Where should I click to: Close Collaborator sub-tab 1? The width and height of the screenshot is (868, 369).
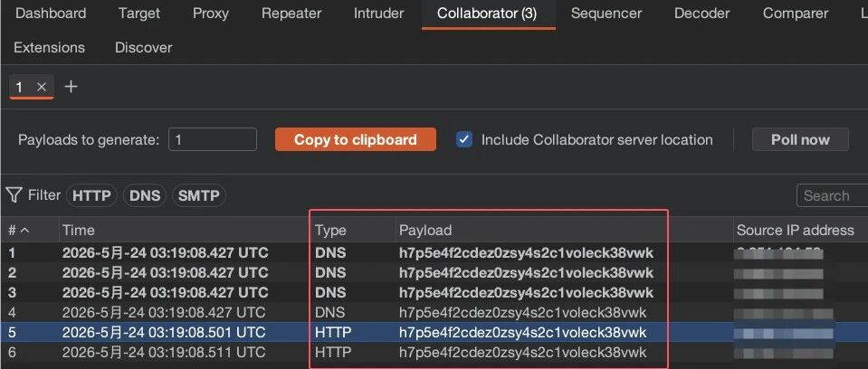(x=42, y=87)
